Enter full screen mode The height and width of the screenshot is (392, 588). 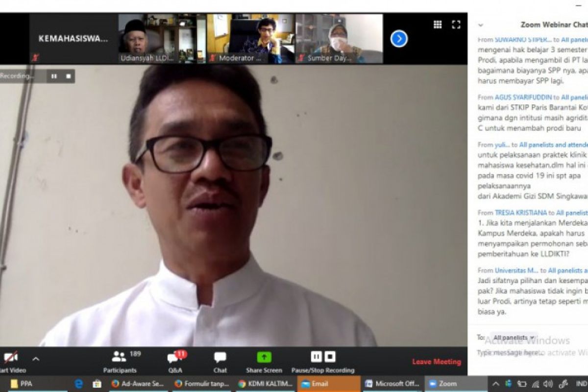[x=456, y=24]
